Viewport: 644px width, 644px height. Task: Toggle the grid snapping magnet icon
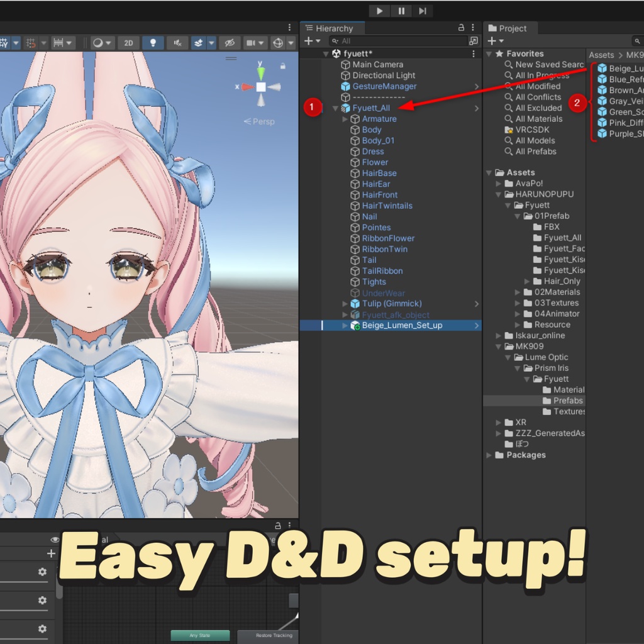pos(31,43)
